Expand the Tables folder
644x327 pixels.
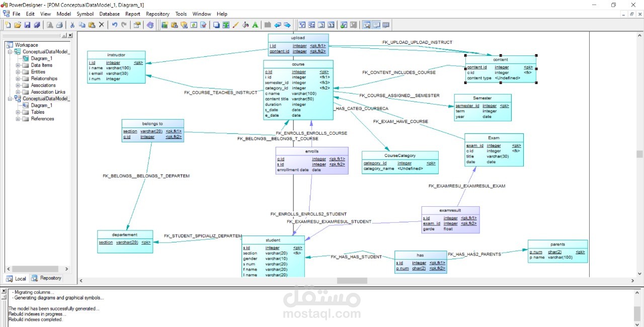[18, 112]
